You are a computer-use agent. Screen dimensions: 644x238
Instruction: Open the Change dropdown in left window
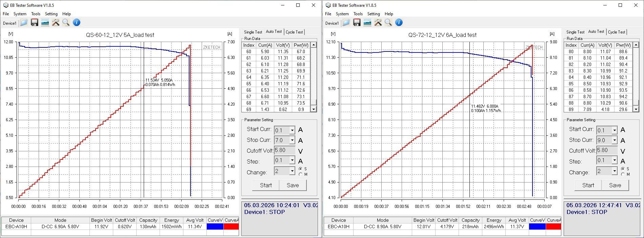click(292, 171)
